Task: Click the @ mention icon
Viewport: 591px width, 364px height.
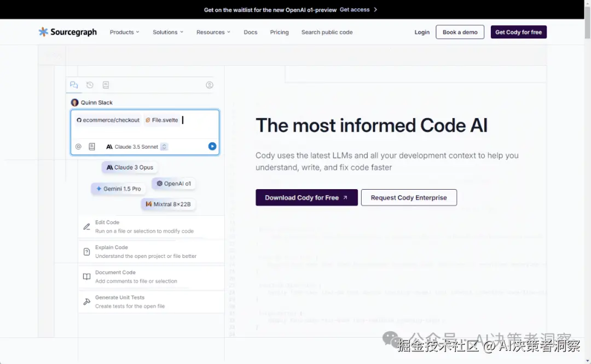Action: click(x=78, y=146)
